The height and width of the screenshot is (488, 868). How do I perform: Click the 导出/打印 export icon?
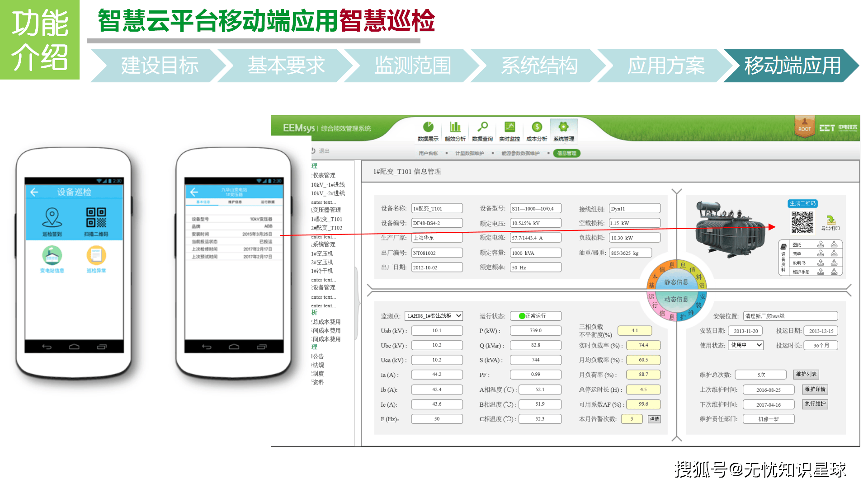(830, 221)
